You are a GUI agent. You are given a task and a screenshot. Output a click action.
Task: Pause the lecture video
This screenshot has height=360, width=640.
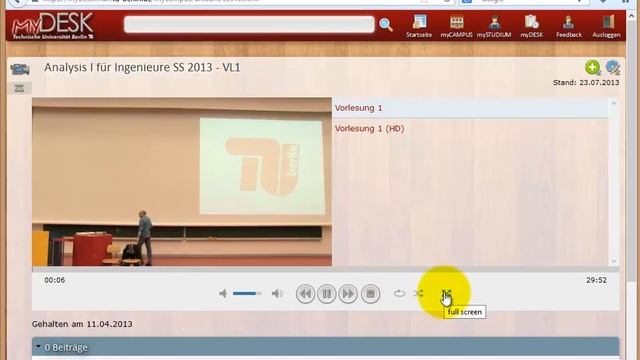pyautogui.click(x=327, y=293)
